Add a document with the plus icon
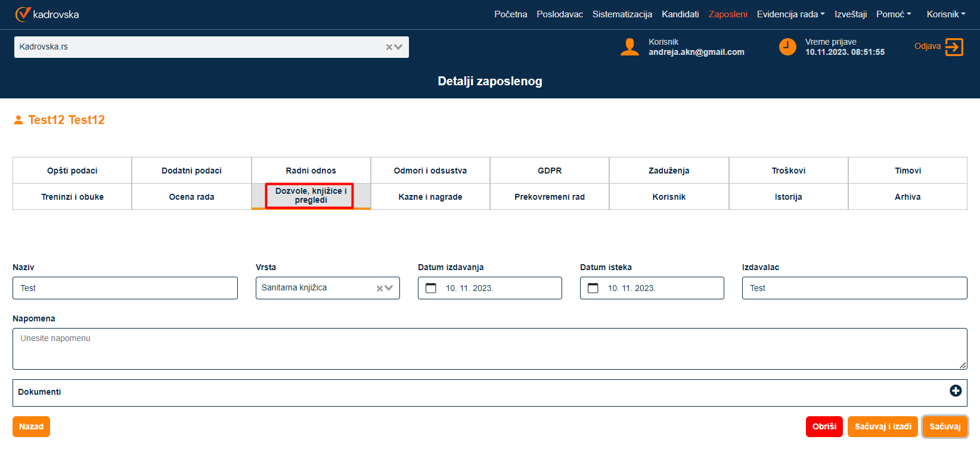Image resolution: width=980 pixels, height=452 pixels. tap(955, 391)
